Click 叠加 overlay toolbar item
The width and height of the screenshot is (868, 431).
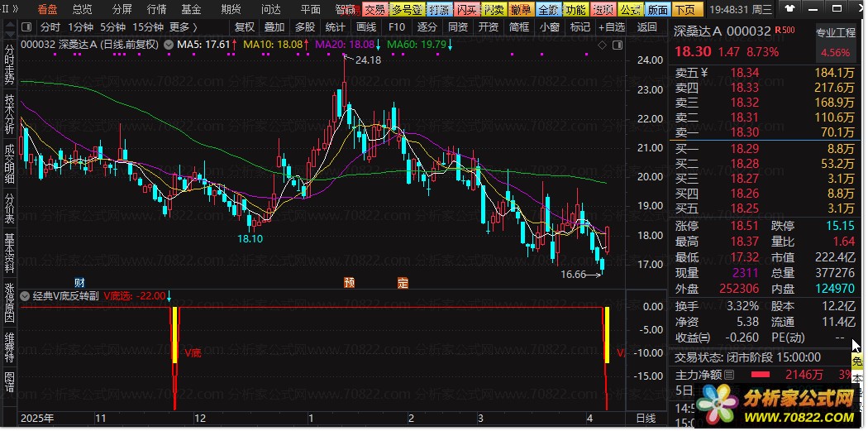click(274, 27)
